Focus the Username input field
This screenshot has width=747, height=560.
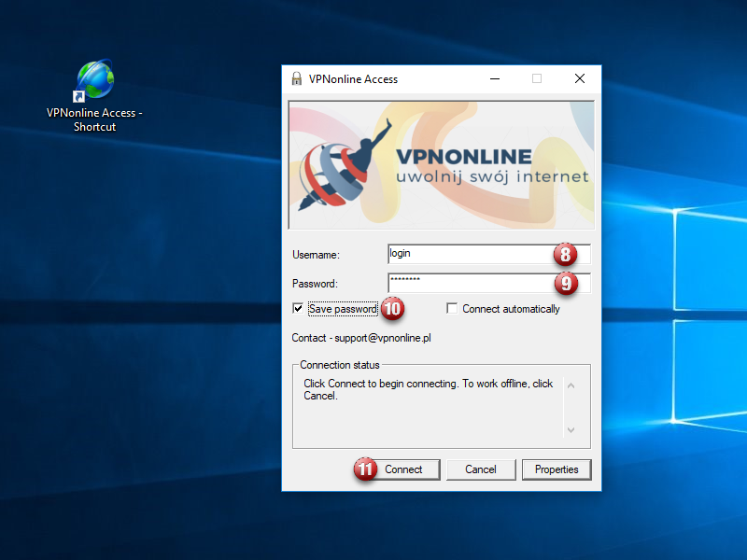[489, 254]
